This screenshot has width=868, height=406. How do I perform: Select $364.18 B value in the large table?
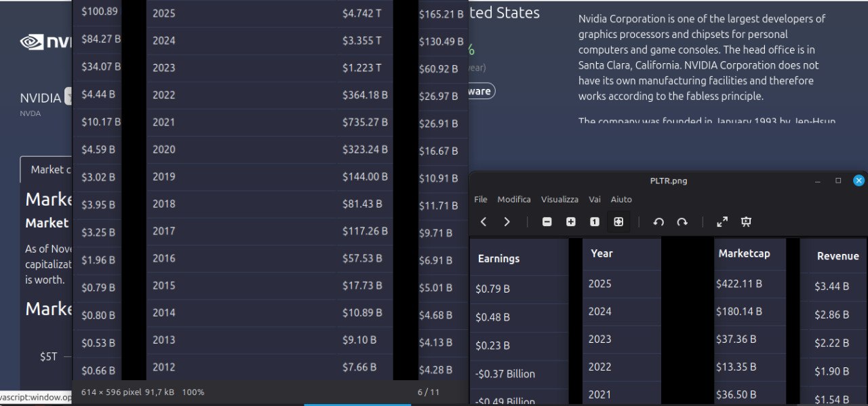coord(365,95)
